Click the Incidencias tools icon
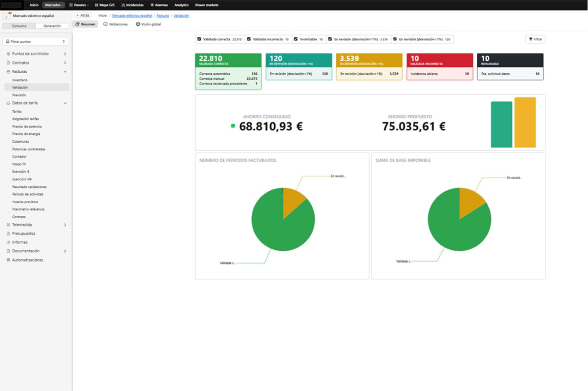Screen dimensions: 588x391 (x=123, y=5)
